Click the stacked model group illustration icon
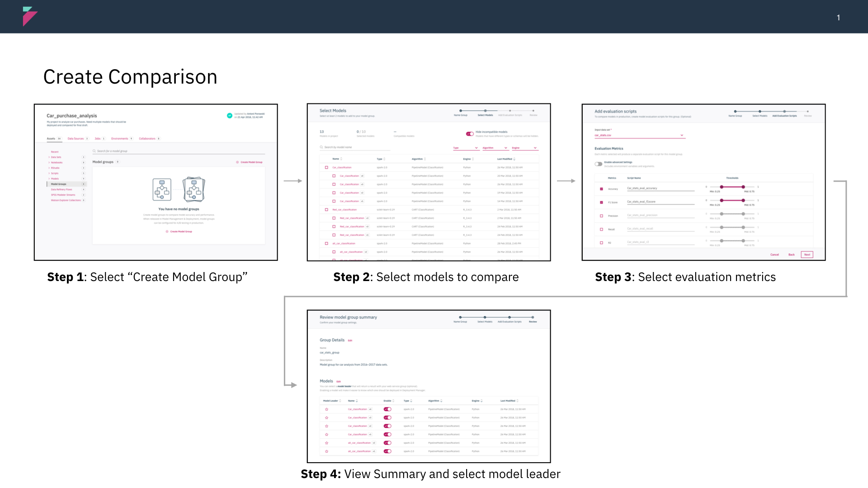Screen dimensions: 868x488 click(194, 190)
